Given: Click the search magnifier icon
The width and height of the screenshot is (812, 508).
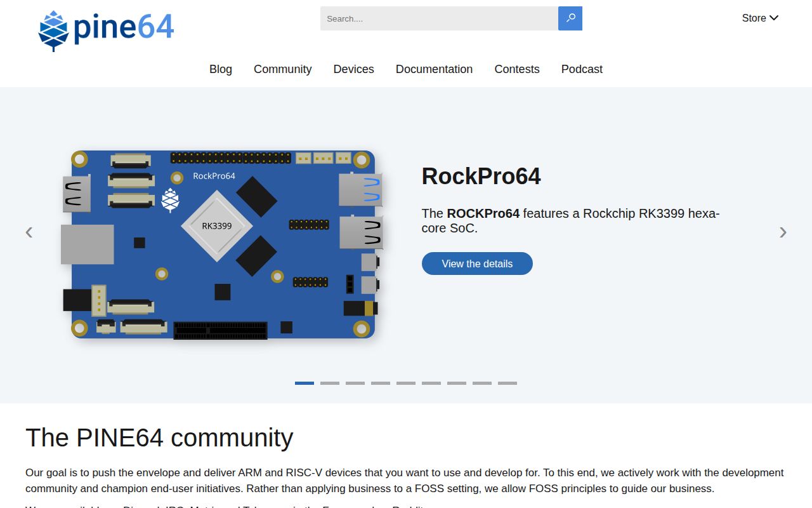Looking at the screenshot, I should click(569, 18).
